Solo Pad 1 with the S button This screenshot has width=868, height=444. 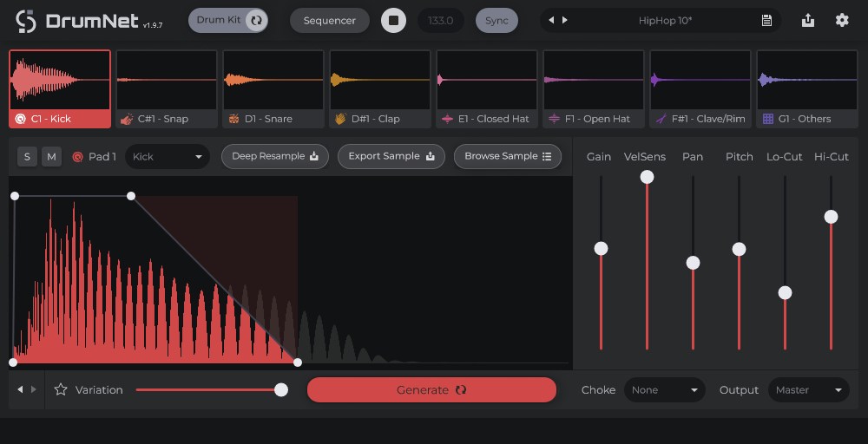tap(28, 157)
